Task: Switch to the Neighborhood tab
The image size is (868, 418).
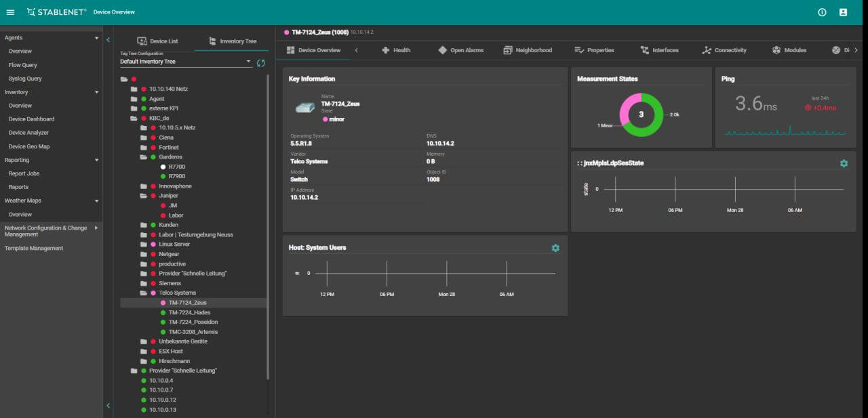Action: coord(528,50)
